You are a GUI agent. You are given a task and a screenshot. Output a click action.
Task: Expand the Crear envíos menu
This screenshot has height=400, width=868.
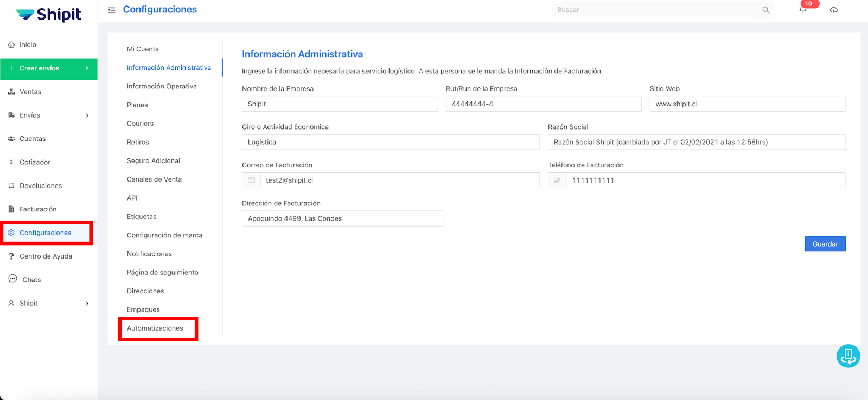click(x=48, y=68)
